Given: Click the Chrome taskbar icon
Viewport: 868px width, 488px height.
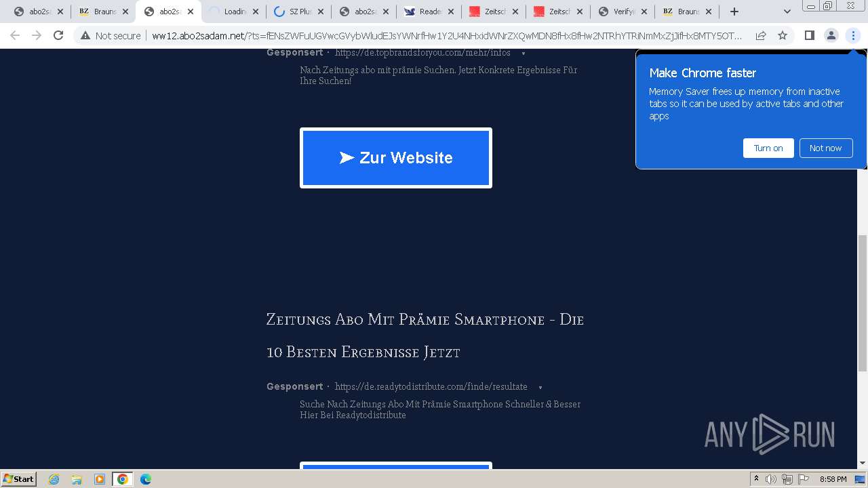Looking at the screenshot, I should [123, 479].
